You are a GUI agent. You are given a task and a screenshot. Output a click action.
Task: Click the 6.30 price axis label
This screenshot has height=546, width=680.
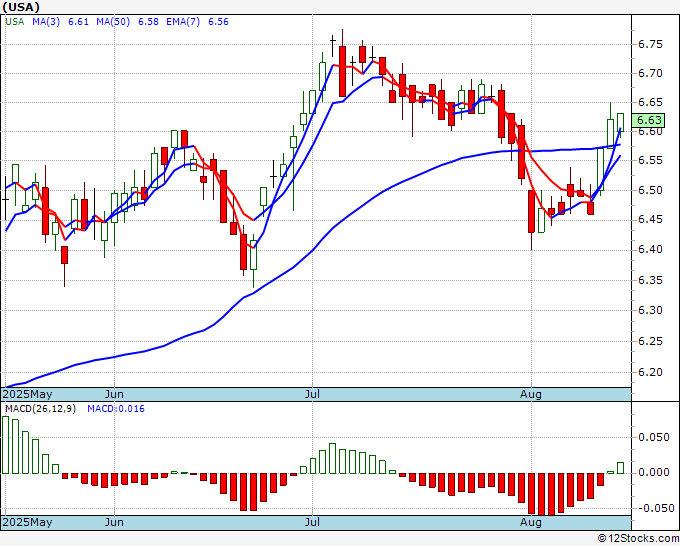650,311
